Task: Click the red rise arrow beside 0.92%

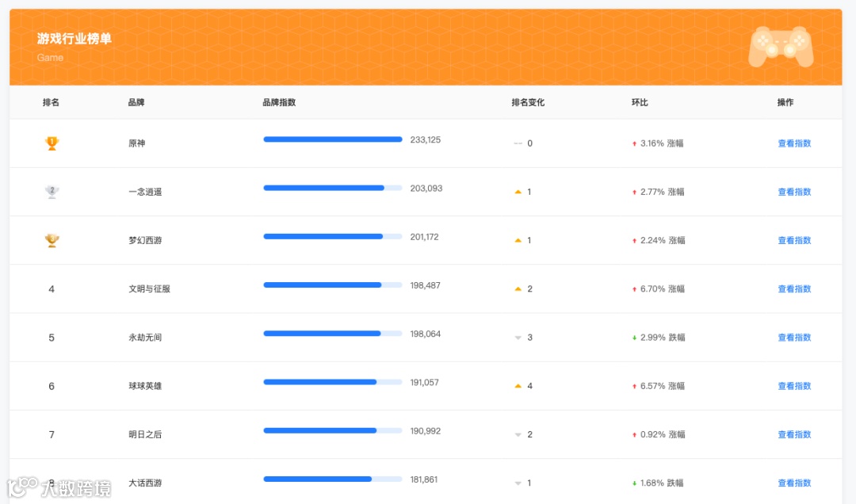Action: point(634,435)
